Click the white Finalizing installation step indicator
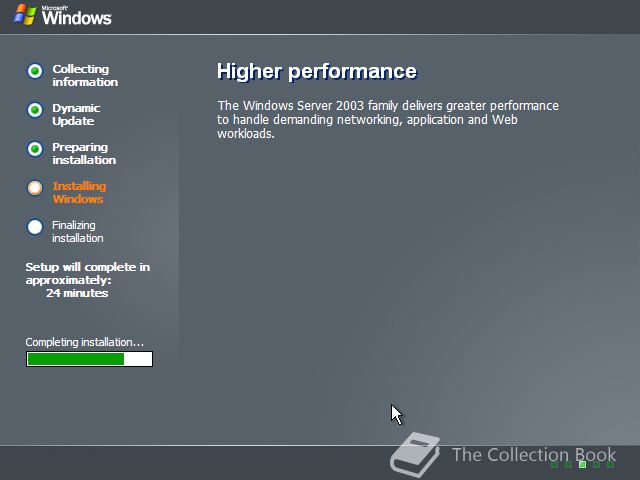This screenshot has height=480, width=640. click(x=35, y=227)
